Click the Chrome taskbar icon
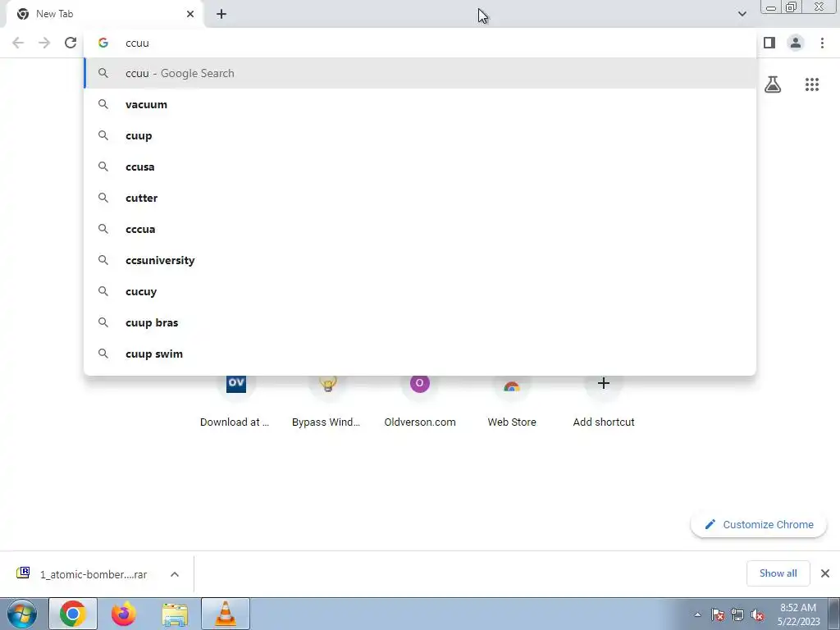Screen dimensions: 840x630 [73, 614]
